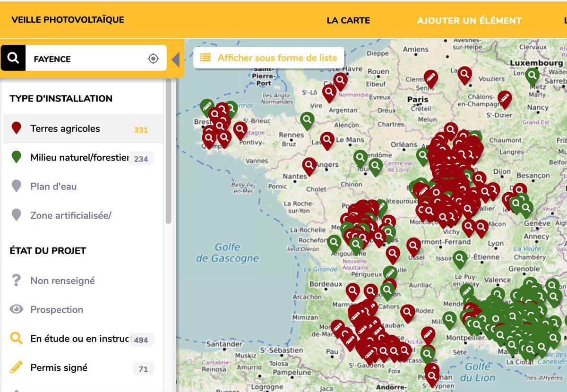Viewport: 567px width, 392px height.
Task: Click the 71 count badge
Action: (x=143, y=369)
